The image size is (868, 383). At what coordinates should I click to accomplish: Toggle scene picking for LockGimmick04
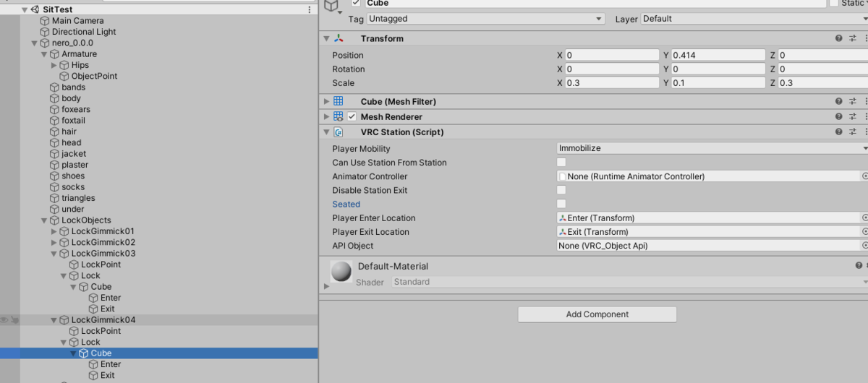click(15, 320)
